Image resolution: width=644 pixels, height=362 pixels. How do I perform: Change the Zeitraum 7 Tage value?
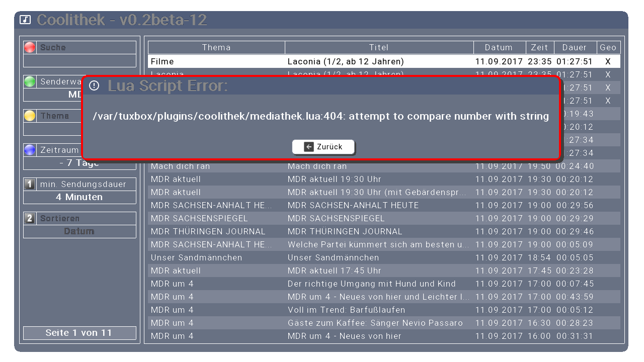point(79,163)
